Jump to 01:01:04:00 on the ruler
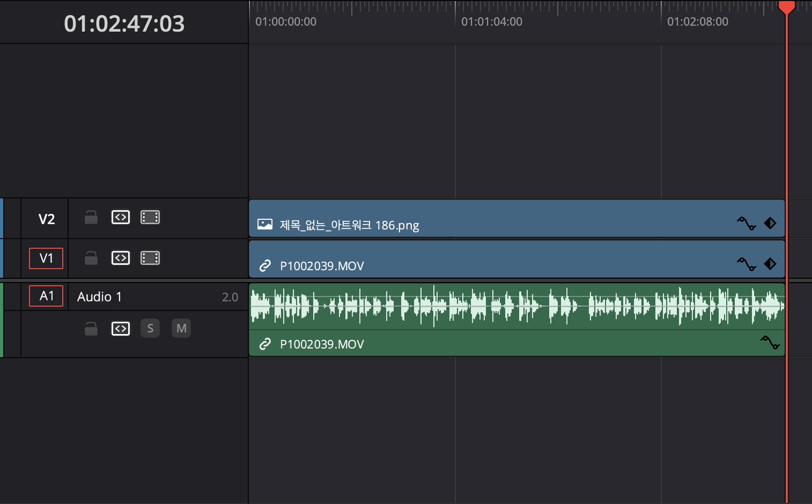 [x=492, y=21]
